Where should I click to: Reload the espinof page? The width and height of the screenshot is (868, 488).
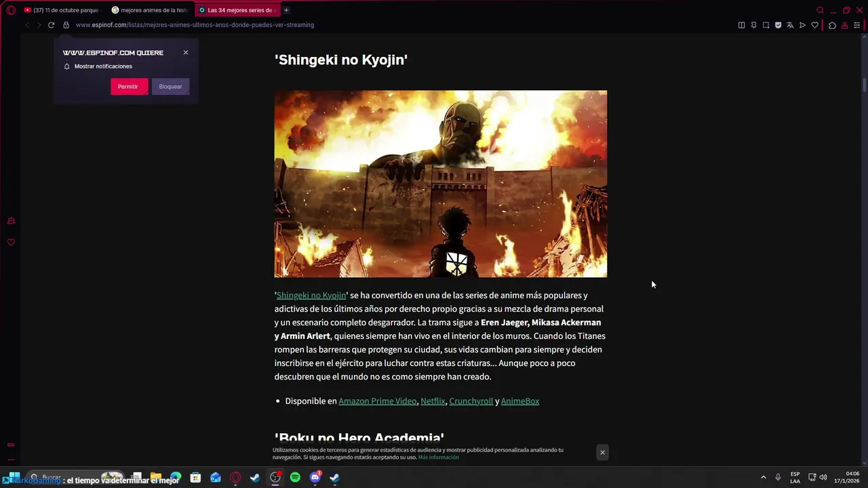coord(51,25)
